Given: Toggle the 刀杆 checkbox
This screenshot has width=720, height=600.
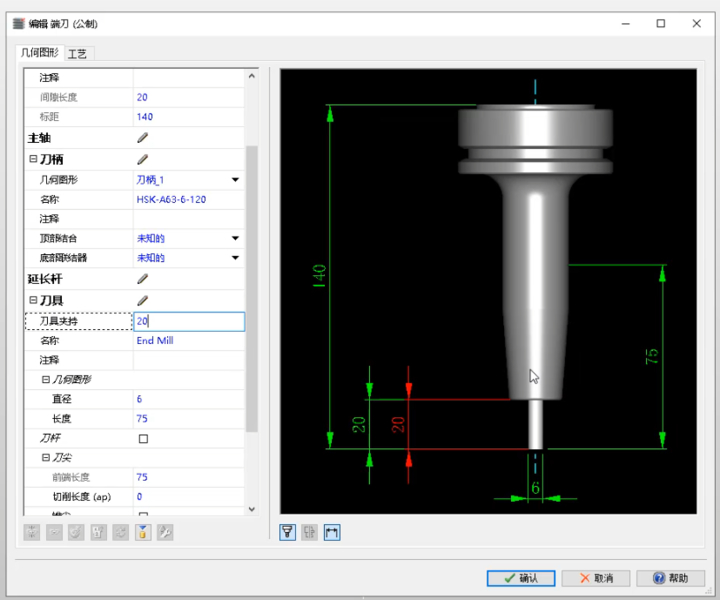Looking at the screenshot, I should point(143,439).
